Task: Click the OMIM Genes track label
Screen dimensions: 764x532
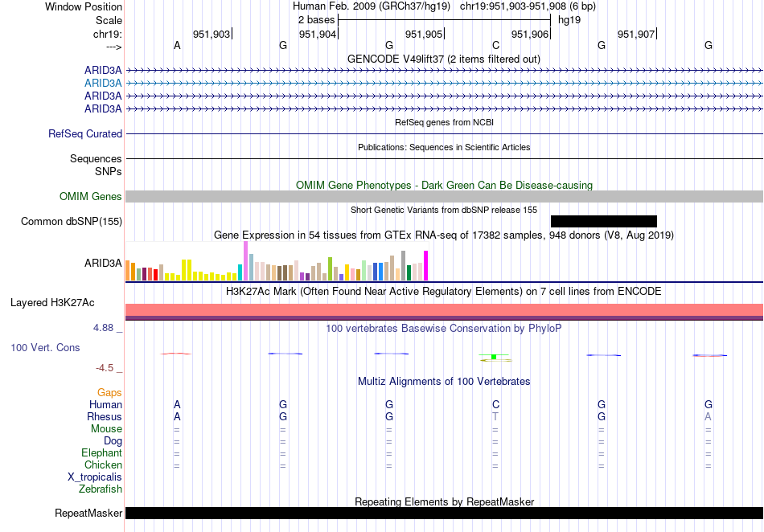Action: (91, 197)
